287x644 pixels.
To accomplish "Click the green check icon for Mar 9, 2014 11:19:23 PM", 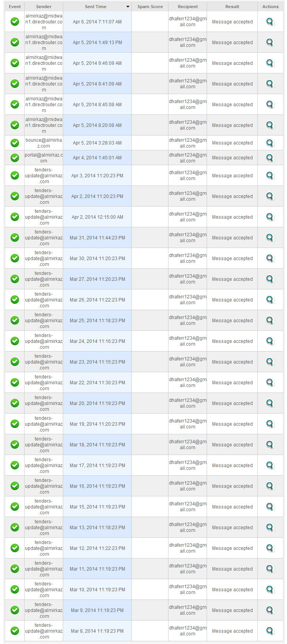I will pos(15,610).
